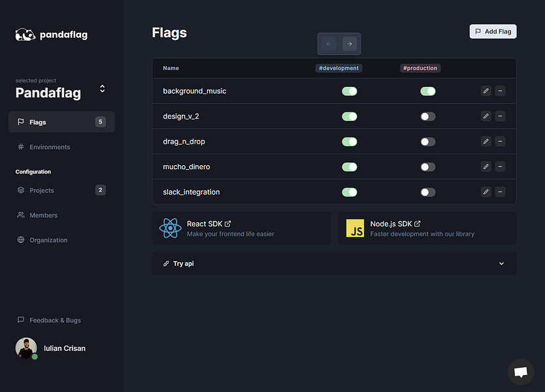Toggle design_v_2 development switch
The width and height of the screenshot is (545, 392).
(x=350, y=116)
